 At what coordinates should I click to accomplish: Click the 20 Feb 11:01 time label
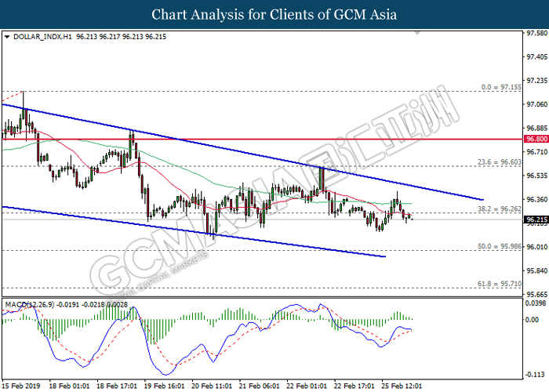point(212,386)
